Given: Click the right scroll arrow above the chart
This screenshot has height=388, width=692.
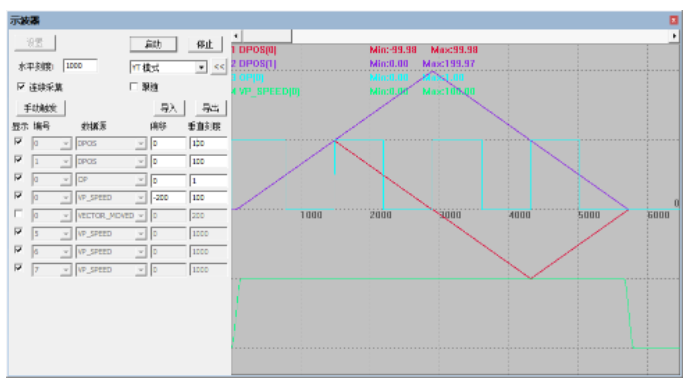Looking at the screenshot, I should click(674, 36).
